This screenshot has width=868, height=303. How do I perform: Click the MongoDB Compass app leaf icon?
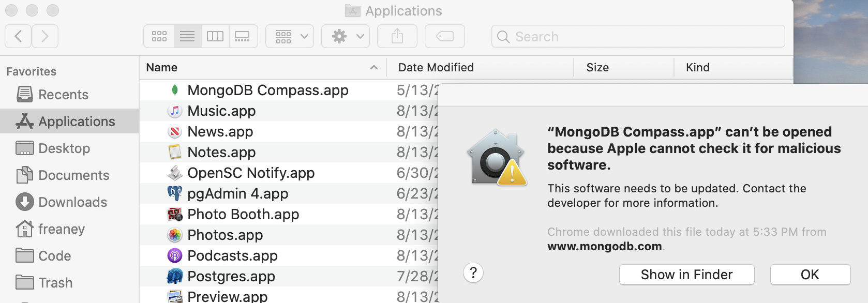[x=175, y=90]
